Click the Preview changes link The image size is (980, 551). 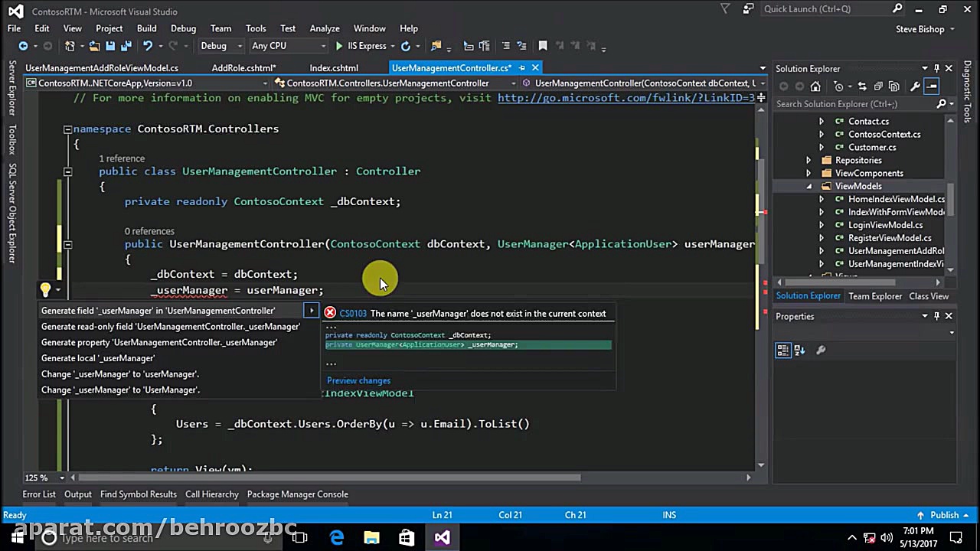click(358, 380)
